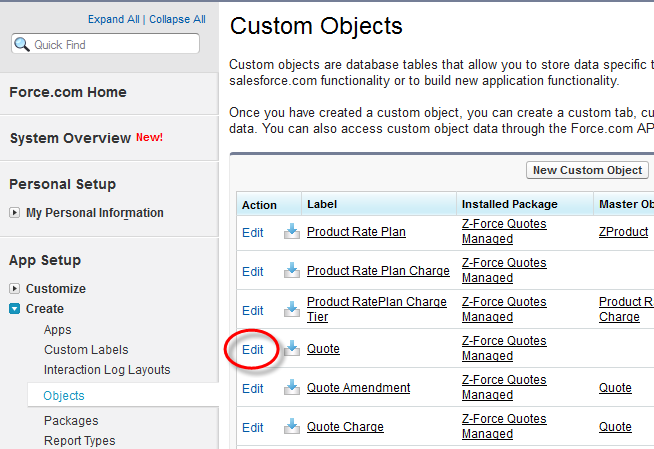Viewport: 654px width, 449px height.
Task: Expand the My Personal Information section
Action: click(15, 213)
